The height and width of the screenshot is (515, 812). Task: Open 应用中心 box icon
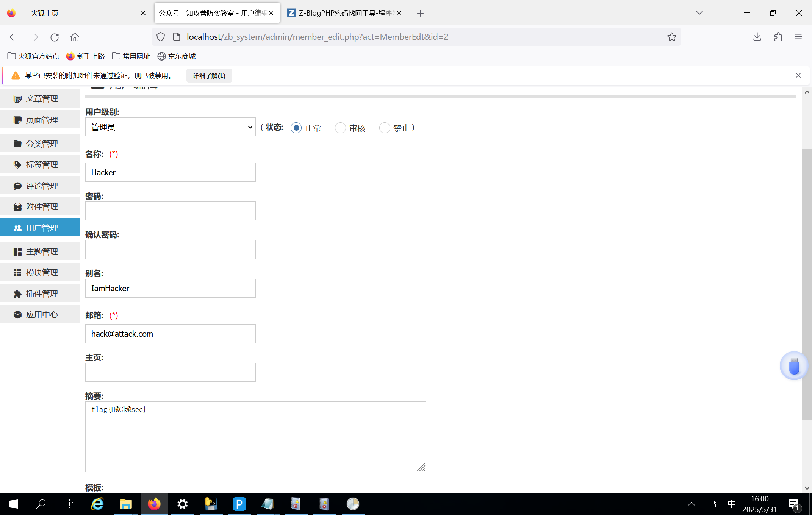[17, 315]
